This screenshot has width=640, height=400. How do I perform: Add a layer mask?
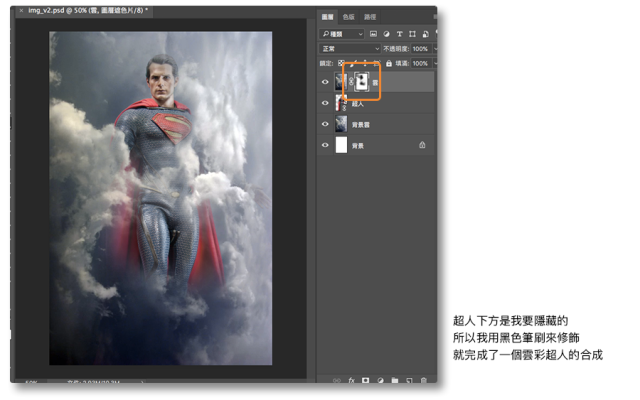366,380
